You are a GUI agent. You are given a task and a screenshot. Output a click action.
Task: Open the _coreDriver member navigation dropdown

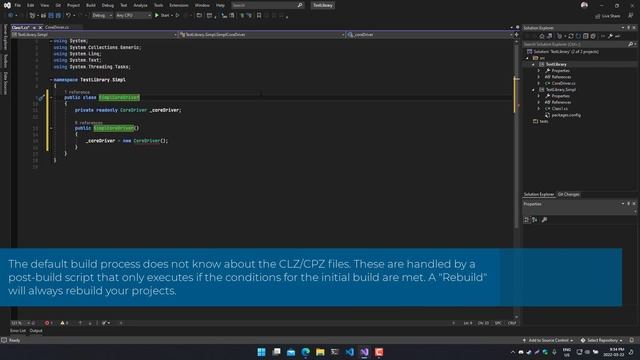[x=430, y=35]
